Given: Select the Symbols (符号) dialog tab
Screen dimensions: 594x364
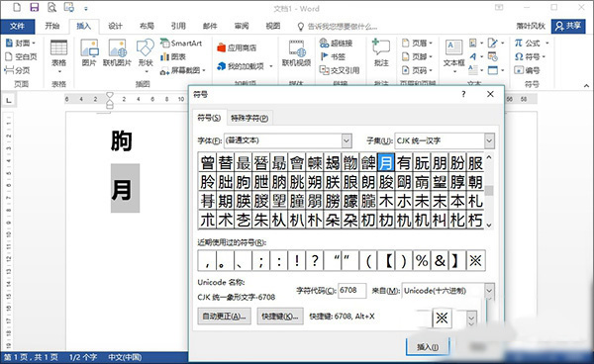Looking at the screenshot, I should point(209,118).
